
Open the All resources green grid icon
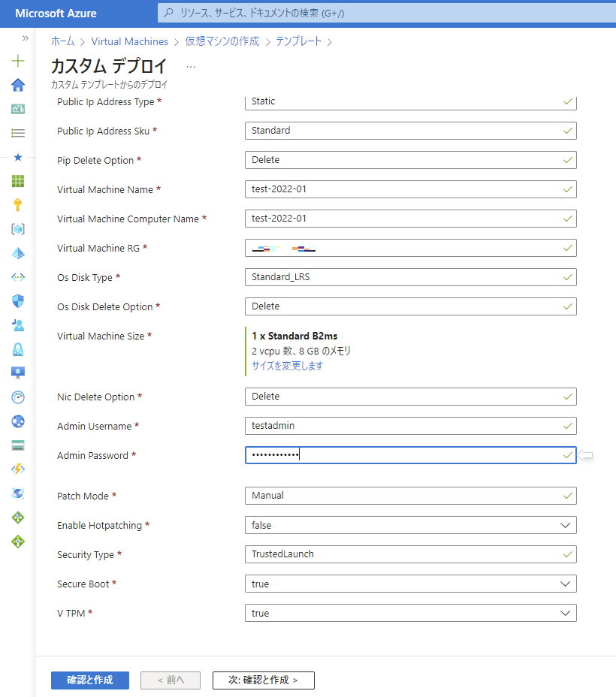tap(18, 181)
